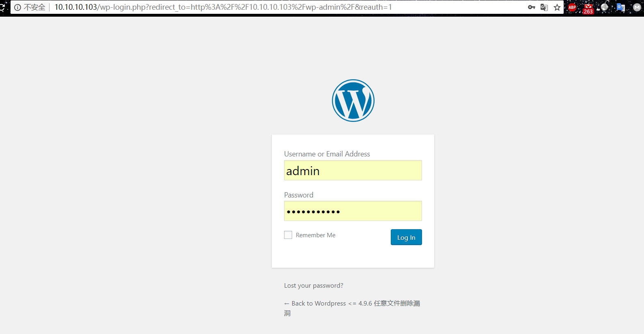Click the grey globe extension icon
The height and width of the screenshot is (334, 644).
click(604, 7)
